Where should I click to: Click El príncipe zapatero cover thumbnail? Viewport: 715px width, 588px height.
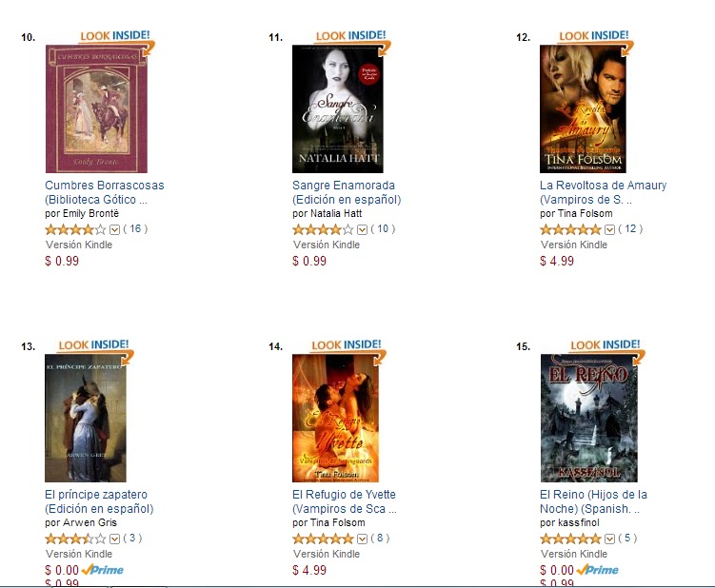coord(86,418)
